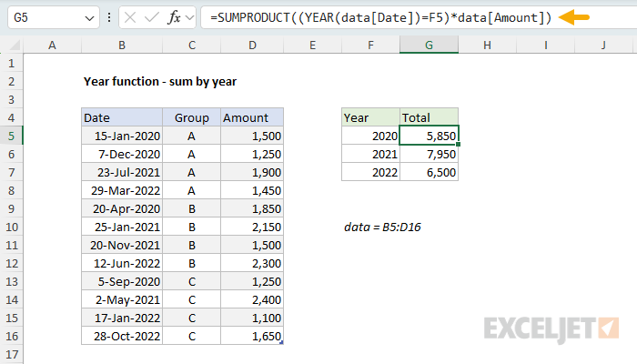Click amount cell 1,450
The height and width of the screenshot is (364, 637).
pyautogui.click(x=252, y=190)
